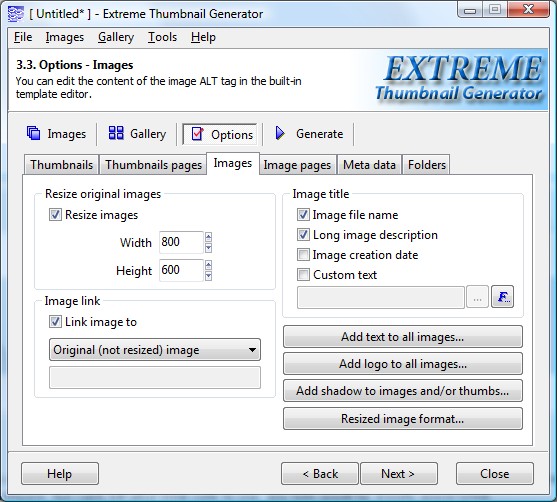
Task: Increase Width with the up spinner arrow
Action: pyautogui.click(x=209, y=237)
